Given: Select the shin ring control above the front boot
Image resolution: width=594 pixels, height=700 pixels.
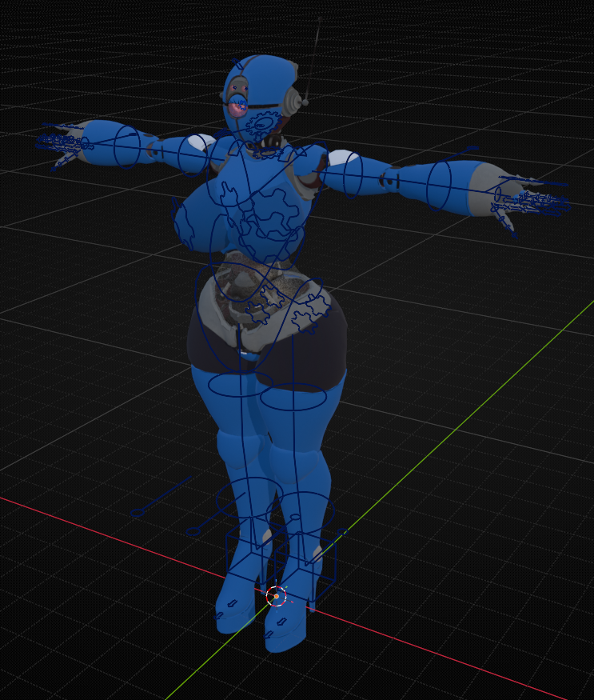Looking at the screenshot, I should pos(301,513).
